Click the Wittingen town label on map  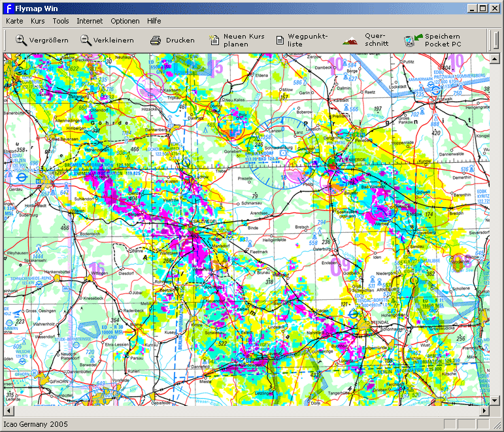[99, 273]
